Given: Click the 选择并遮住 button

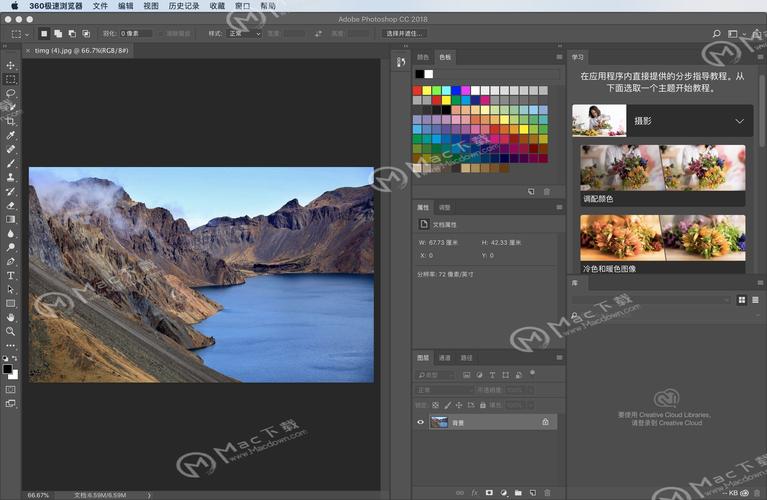Looking at the screenshot, I should click(406, 33).
